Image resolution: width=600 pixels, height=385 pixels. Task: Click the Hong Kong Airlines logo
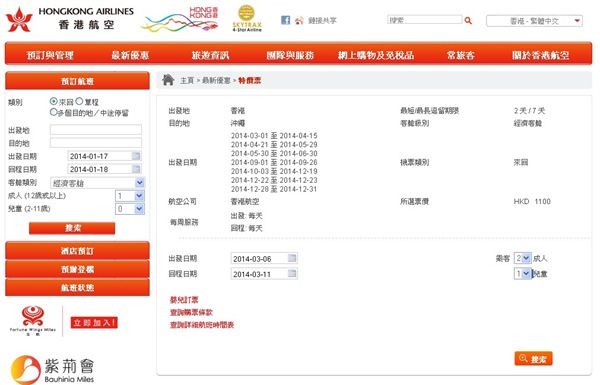(x=70, y=19)
